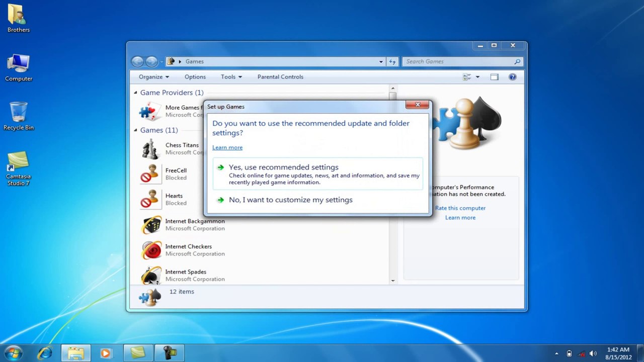Open Games help question mark icon
This screenshot has height=362, width=644.
[512, 77]
